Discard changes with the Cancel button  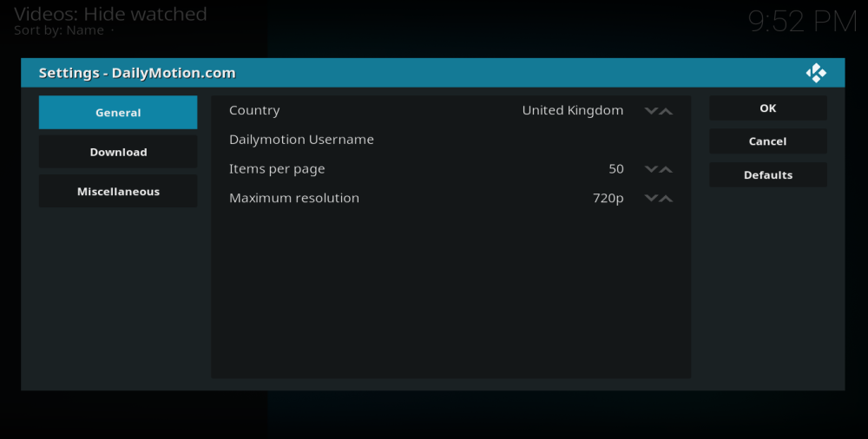click(x=768, y=141)
